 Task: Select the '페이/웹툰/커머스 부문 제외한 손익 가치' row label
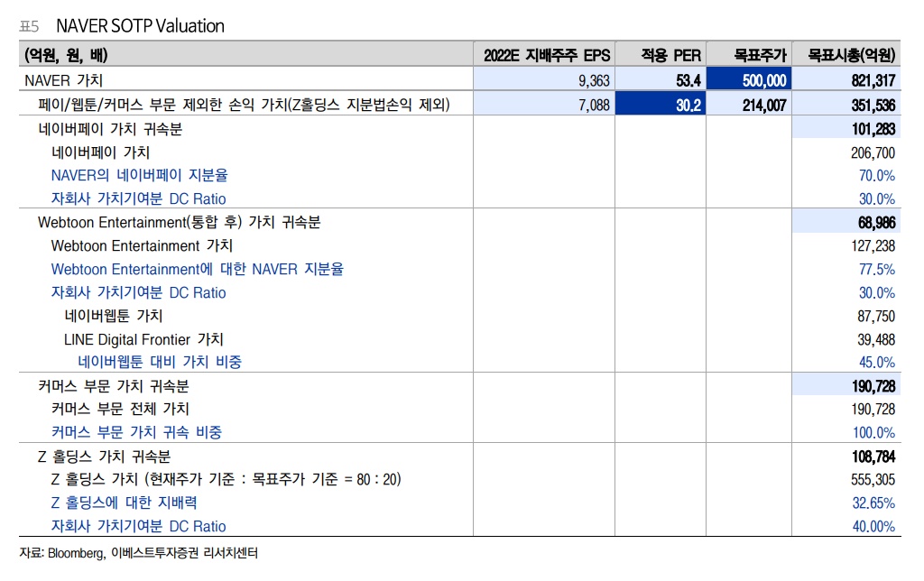(244, 105)
